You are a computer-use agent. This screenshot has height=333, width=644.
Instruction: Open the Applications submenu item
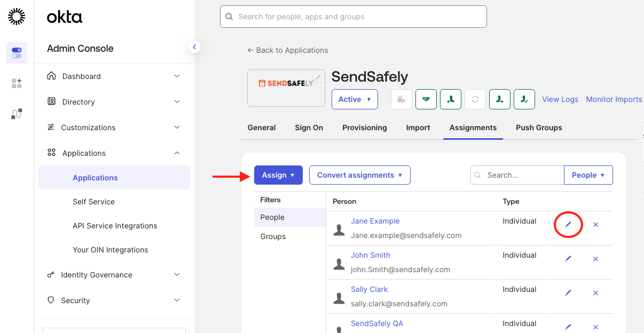point(114,178)
